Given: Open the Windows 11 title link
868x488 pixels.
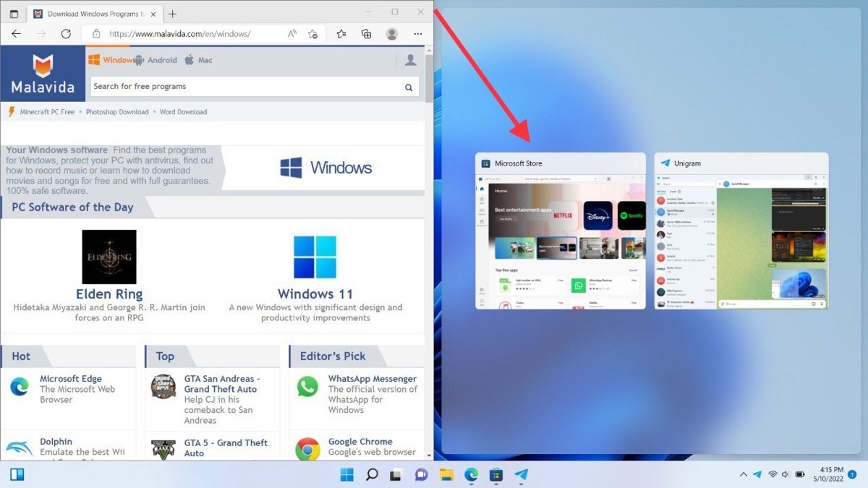Looking at the screenshot, I should pos(315,294).
